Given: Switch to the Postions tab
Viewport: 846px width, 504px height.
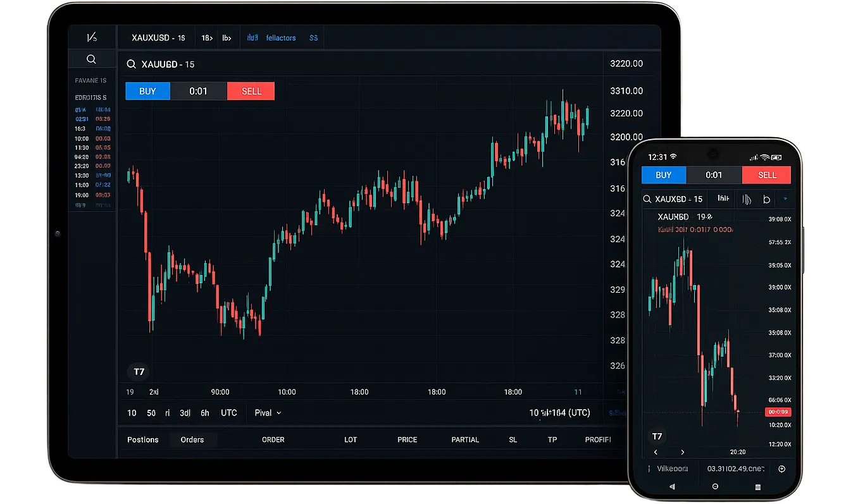Looking at the screenshot, I should [x=143, y=439].
